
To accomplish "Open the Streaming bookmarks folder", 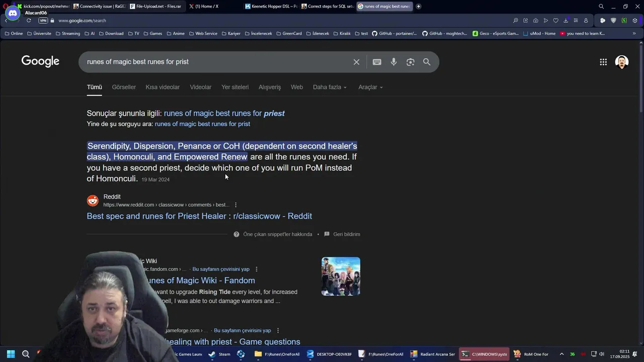I will (67, 34).
